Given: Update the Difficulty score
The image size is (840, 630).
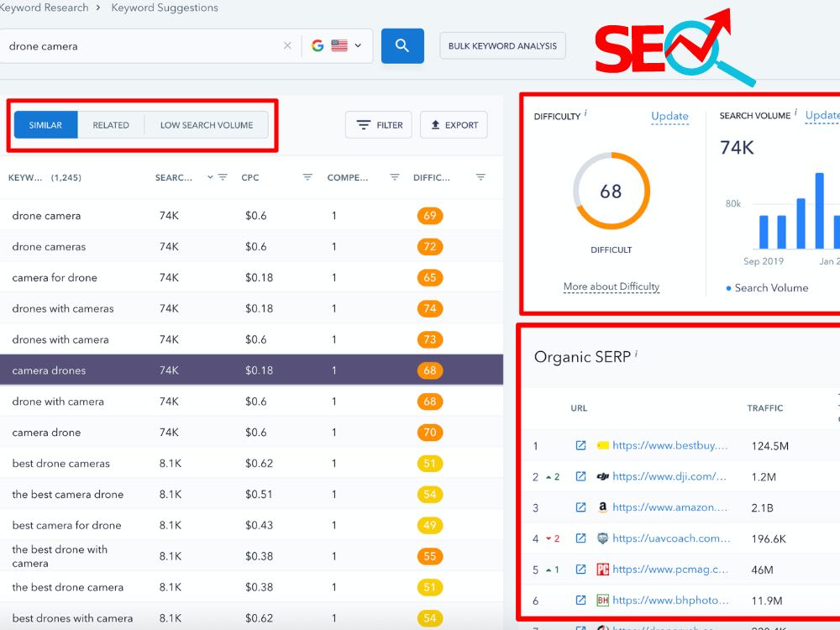Looking at the screenshot, I should coord(669,116).
